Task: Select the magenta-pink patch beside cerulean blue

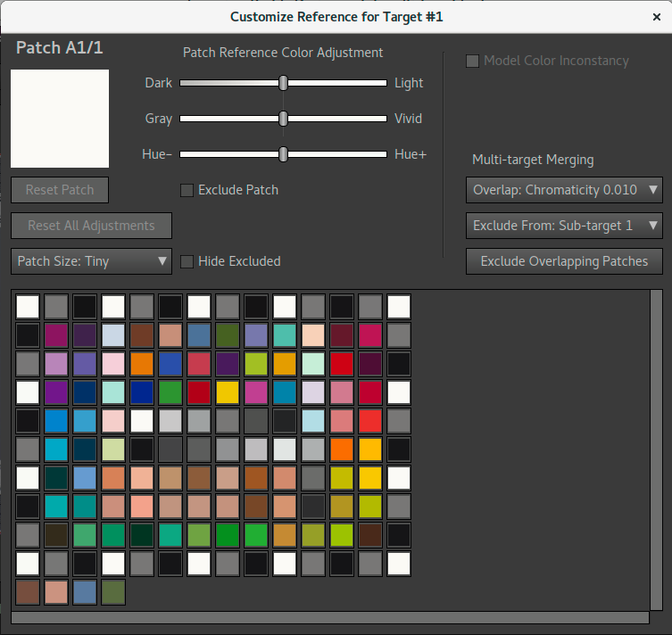Action: click(256, 392)
